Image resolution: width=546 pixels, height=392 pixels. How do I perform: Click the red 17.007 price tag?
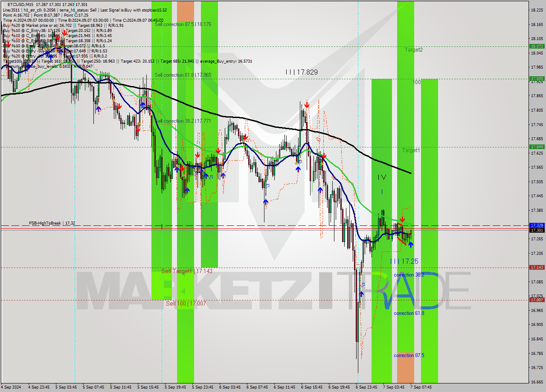[x=537, y=300]
